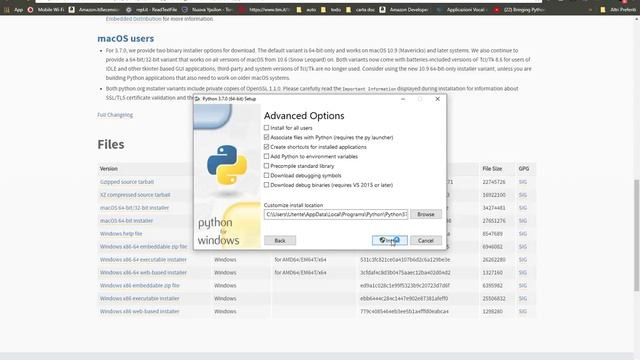This screenshot has height=360, width=640.
Task: Open the 'Windows help file' link
Action: coord(121,233)
